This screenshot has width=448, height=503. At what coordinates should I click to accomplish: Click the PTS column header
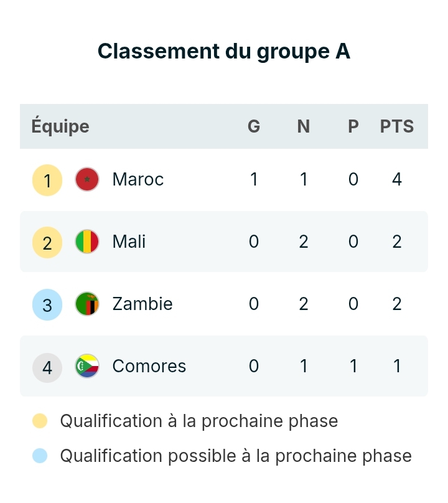tap(397, 126)
